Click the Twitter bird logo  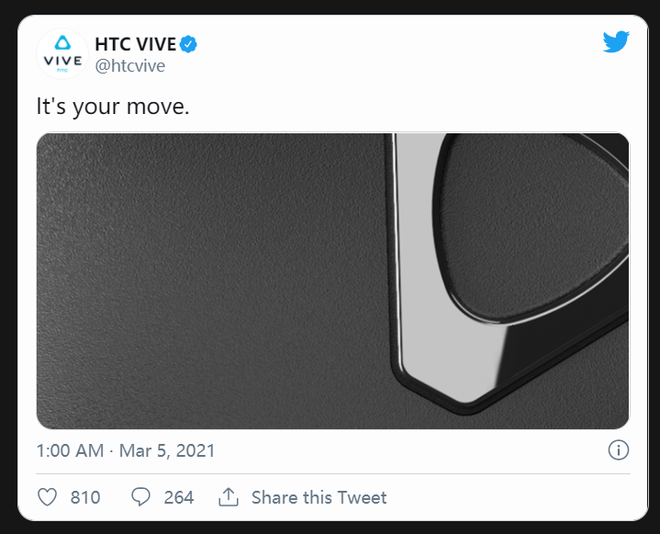point(616,41)
